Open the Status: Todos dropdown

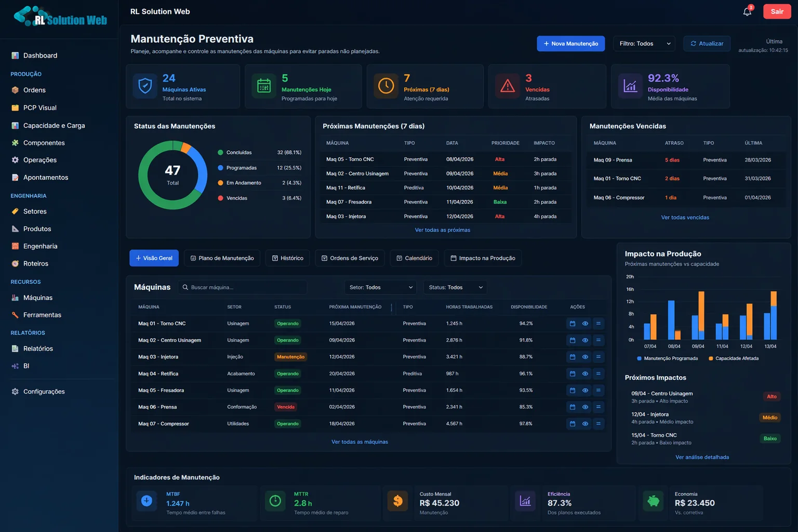(456, 287)
